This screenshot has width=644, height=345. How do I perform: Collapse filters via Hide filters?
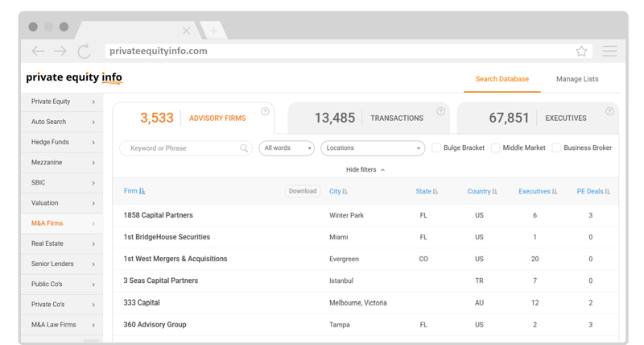click(x=365, y=170)
